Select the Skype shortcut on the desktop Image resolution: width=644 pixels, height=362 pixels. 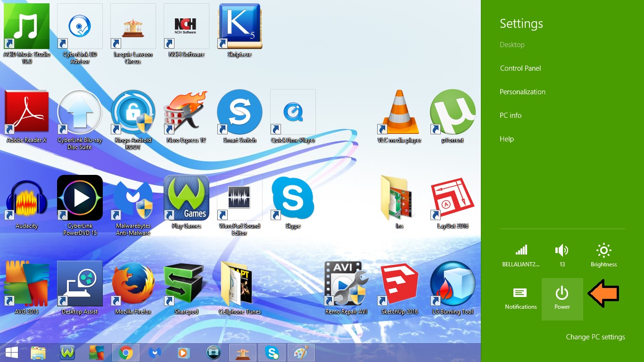[293, 202]
